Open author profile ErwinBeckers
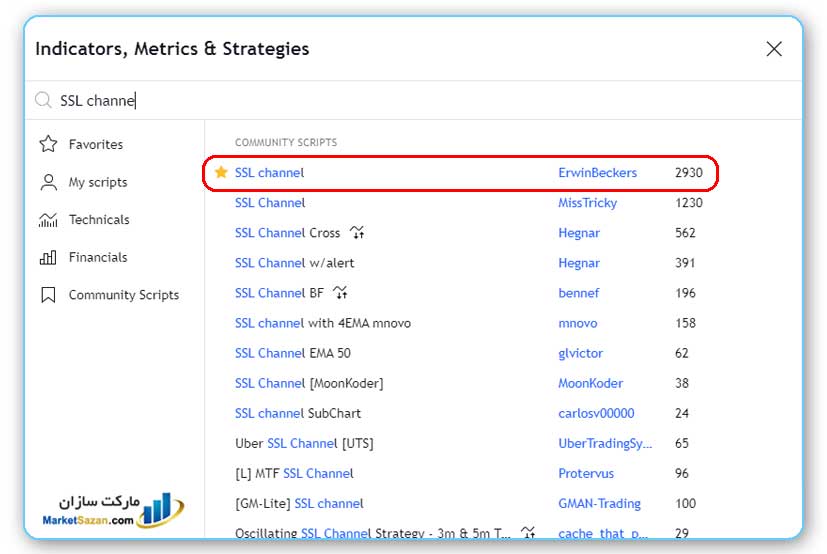827x554 pixels. pos(597,173)
